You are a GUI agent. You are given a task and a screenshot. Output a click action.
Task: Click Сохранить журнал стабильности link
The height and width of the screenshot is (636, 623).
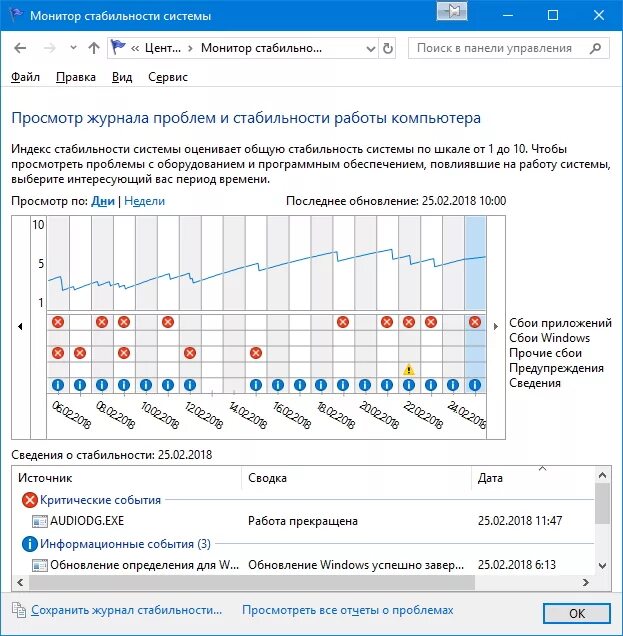click(x=127, y=610)
